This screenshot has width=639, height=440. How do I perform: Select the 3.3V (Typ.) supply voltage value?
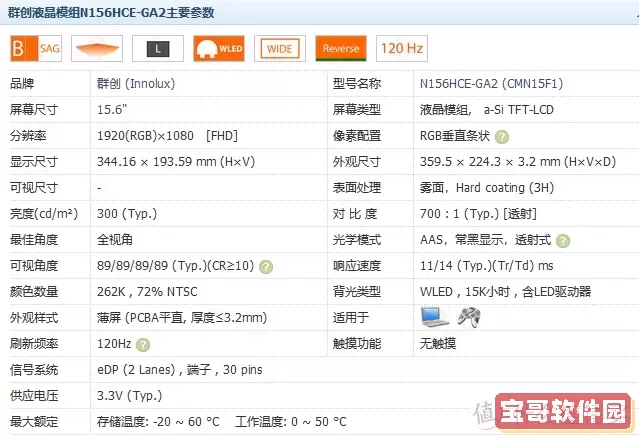point(129,396)
